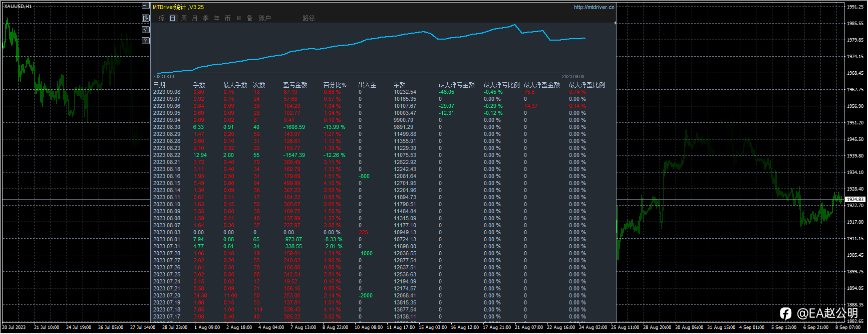Switch to the 币 currency tab
This screenshot has height=334, width=868.
click(x=227, y=18)
